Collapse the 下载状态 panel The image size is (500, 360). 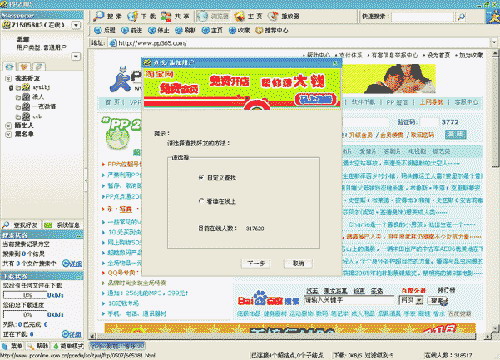point(79,276)
